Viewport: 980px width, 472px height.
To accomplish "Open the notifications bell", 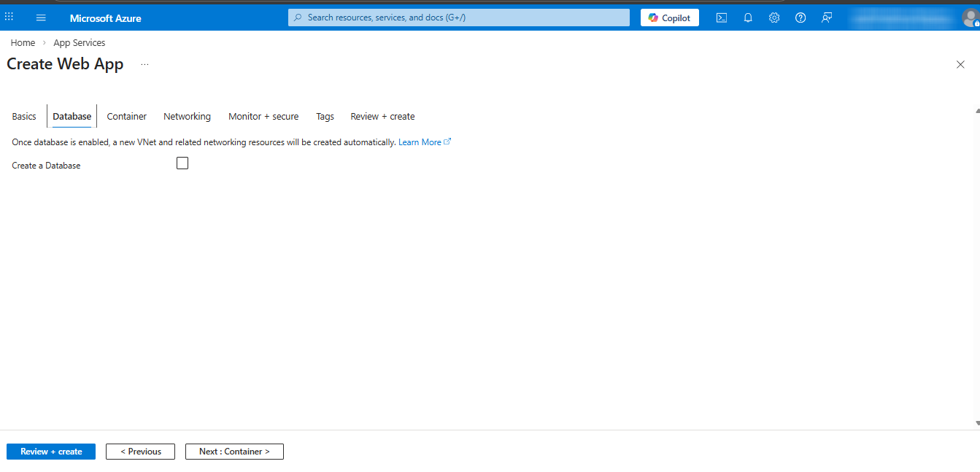I will click(748, 18).
